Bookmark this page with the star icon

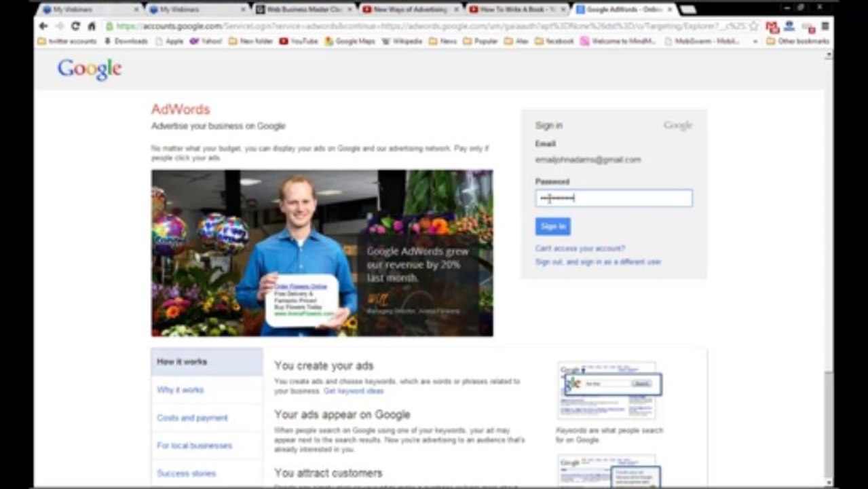(753, 26)
